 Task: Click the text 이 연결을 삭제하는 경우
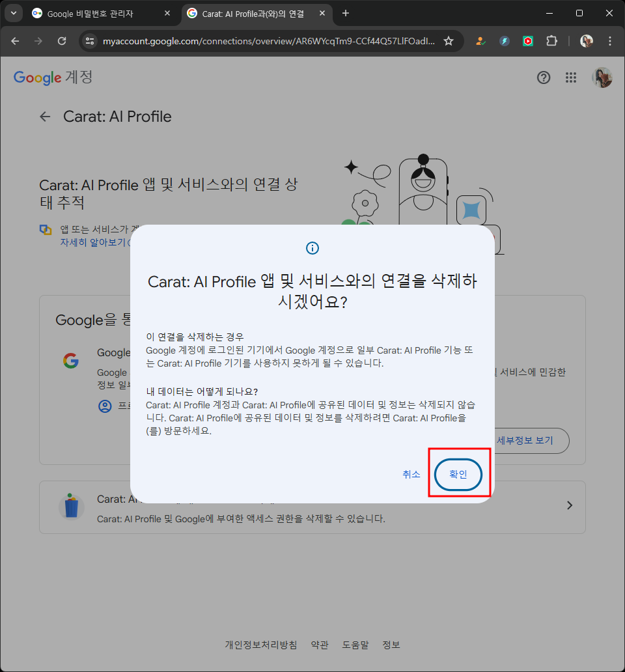[x=195, y=337]
